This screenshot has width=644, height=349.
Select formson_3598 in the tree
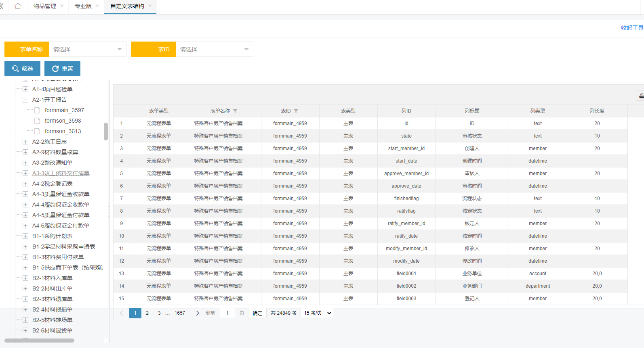click(63, 121)
